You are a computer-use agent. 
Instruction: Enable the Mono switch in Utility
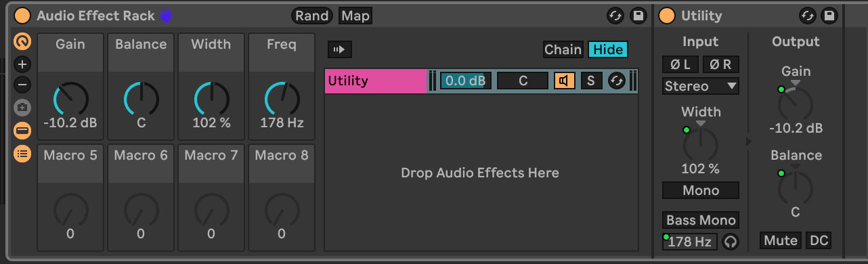click(701, 191)
